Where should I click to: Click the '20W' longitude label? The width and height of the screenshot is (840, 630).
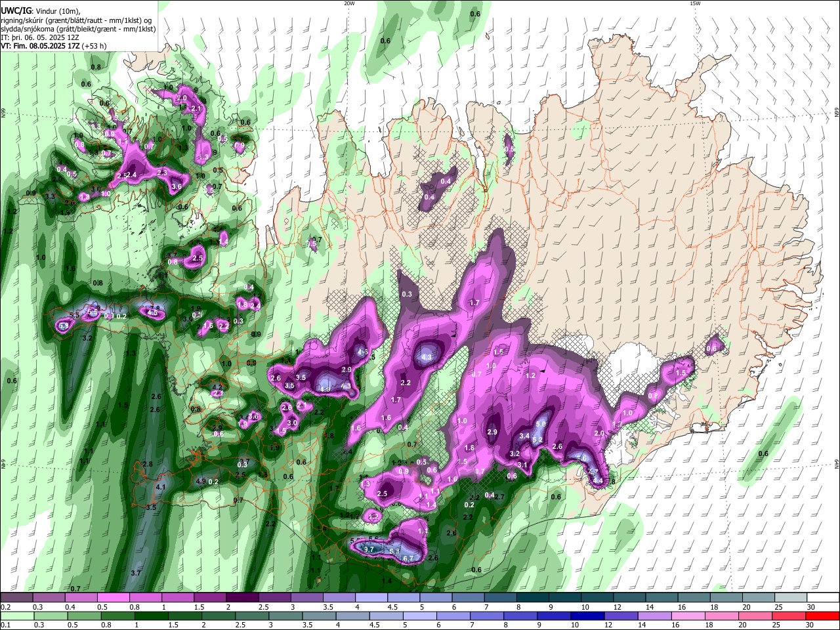349,3
